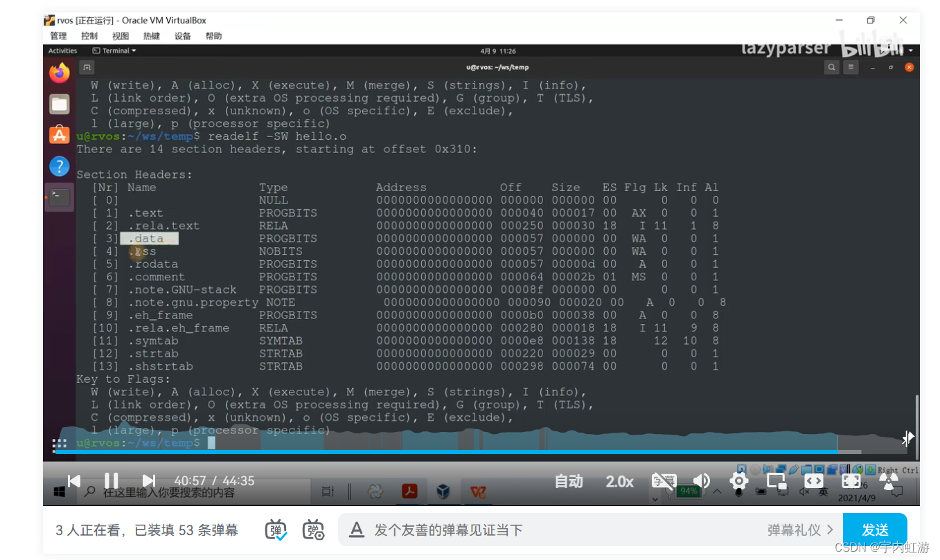This screenshot has width=940, height=560.
Task: Open the 热键 menu
Action: (152, 36)
